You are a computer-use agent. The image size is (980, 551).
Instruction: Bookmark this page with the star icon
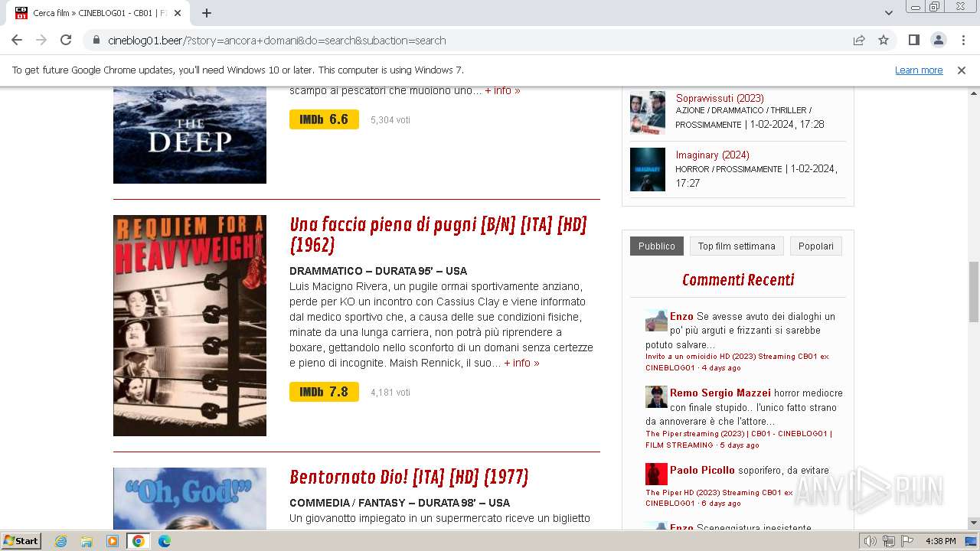point(884,40)
